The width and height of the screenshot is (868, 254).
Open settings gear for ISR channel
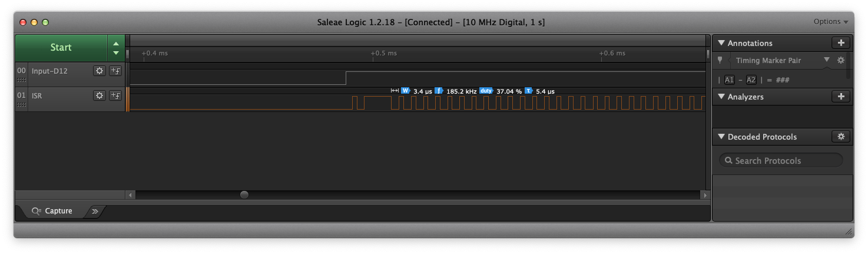(x=100, y=95)
